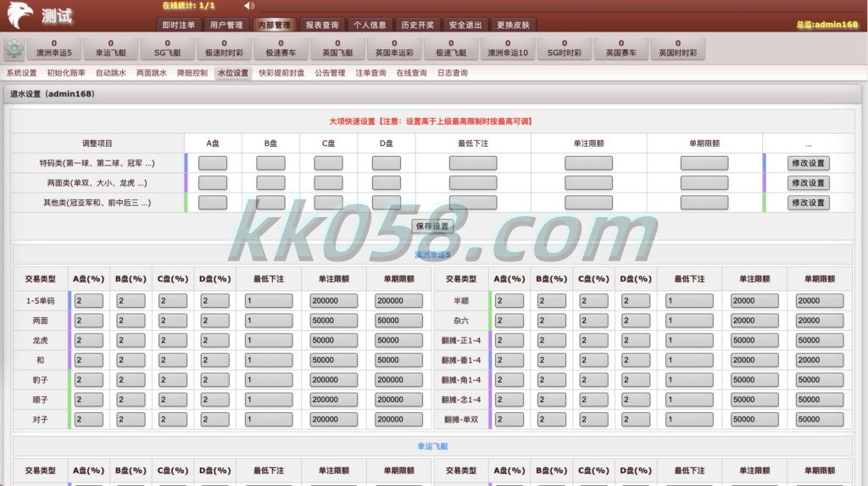Click A盘(%) field in 1-5单码 row

coord(88,300)
